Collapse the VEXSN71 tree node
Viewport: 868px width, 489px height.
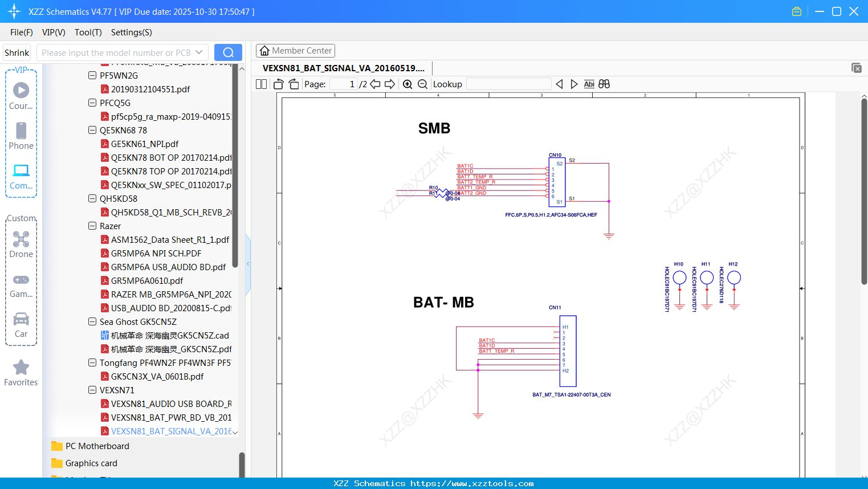(x=92, y=390)
